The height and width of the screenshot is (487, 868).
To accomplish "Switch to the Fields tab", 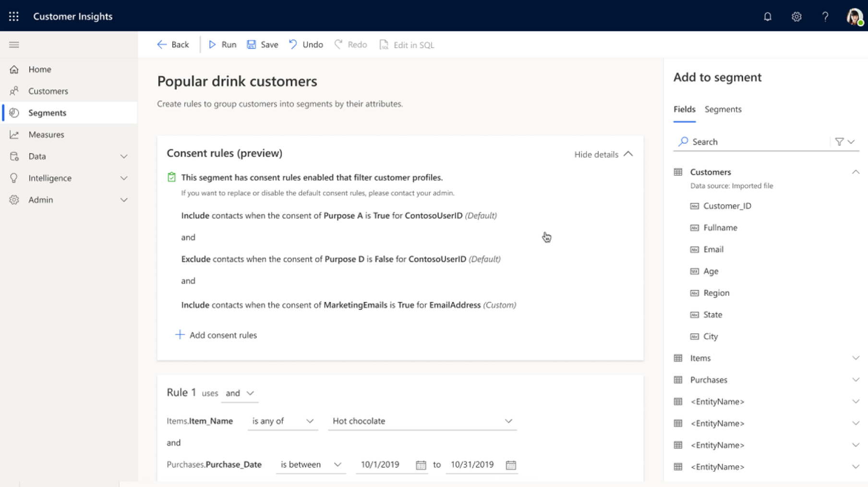I will click(684, 109).
